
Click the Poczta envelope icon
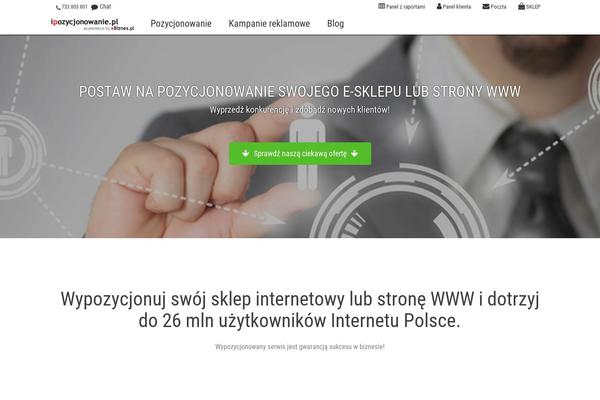click(x=486, y=7)
